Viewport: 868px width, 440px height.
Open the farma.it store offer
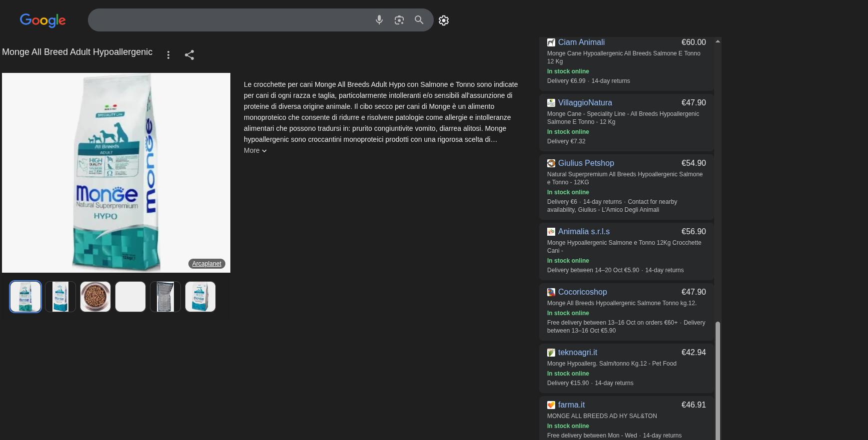pos(571,405)
